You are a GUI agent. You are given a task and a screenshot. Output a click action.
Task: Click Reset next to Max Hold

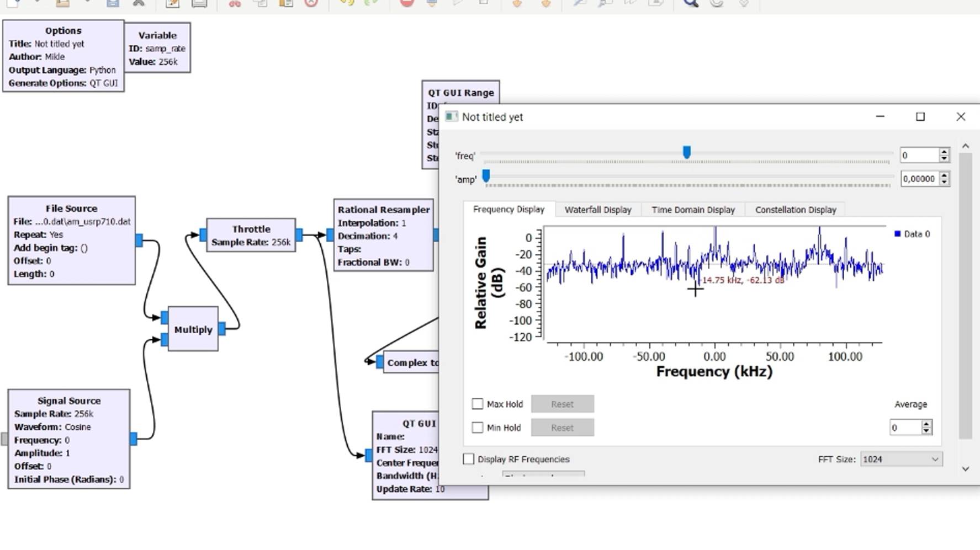(563, 404)
